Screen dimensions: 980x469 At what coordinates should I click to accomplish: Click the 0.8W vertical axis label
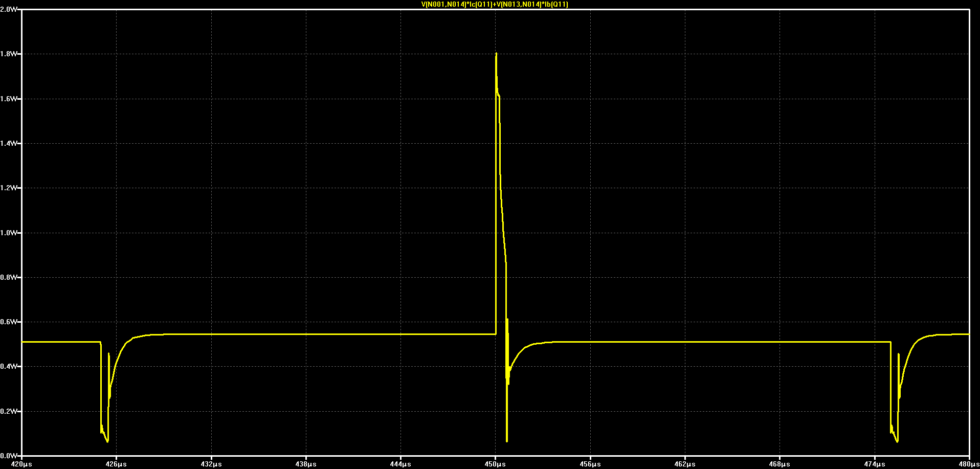(x=9, y=277)
